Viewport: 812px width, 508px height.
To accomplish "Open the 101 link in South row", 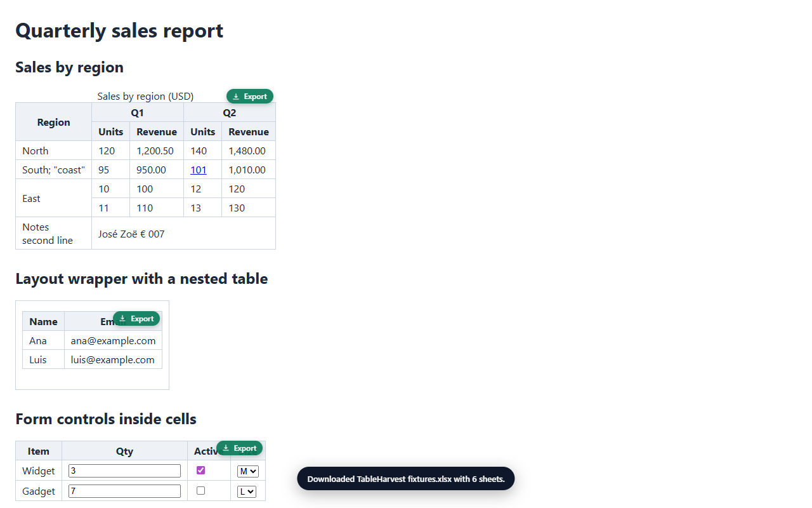I will click(x=199, y=170).
